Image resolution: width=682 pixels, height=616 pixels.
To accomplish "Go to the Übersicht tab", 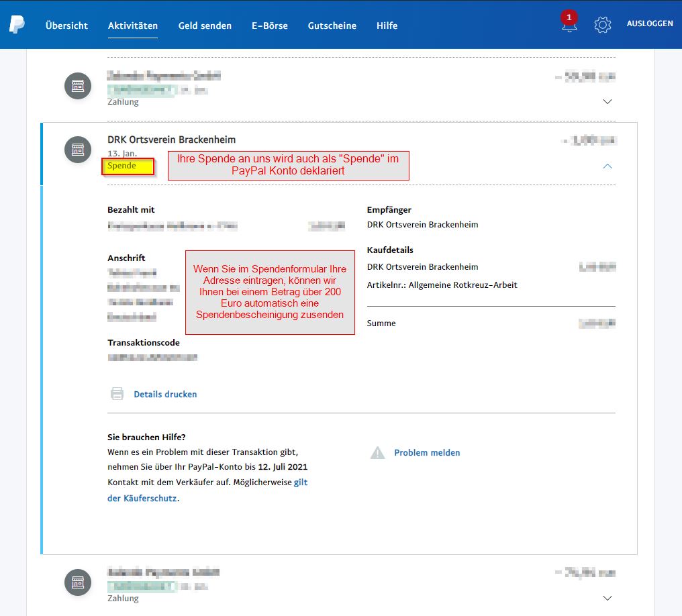I will (x=66, y=25).
